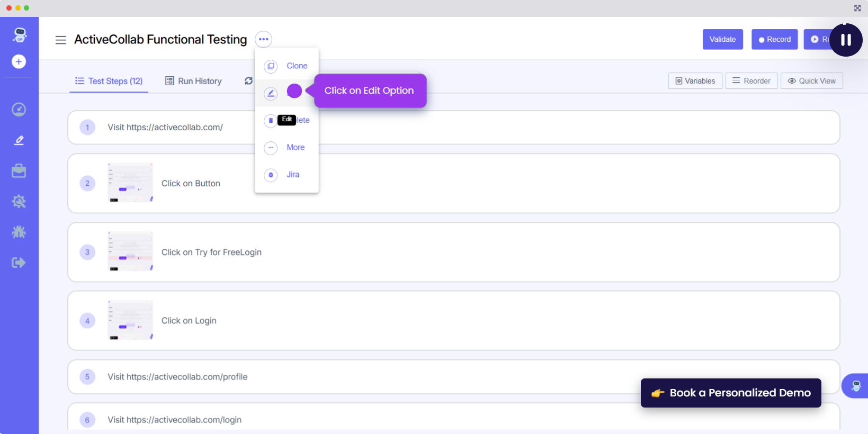Screen dimensions: 868x434
Task: Toggle the hamburger navigation menu
Action: [x=61, y=40]
